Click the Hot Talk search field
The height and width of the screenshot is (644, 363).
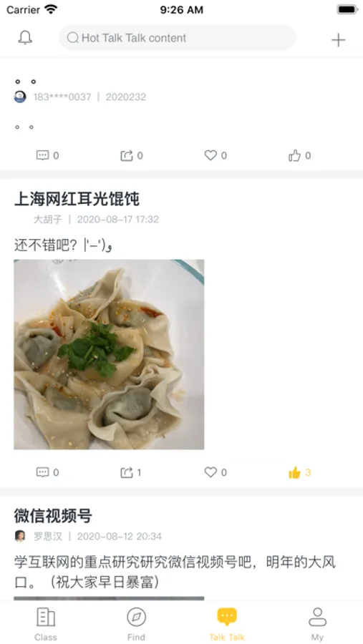[x=178, y=38]
